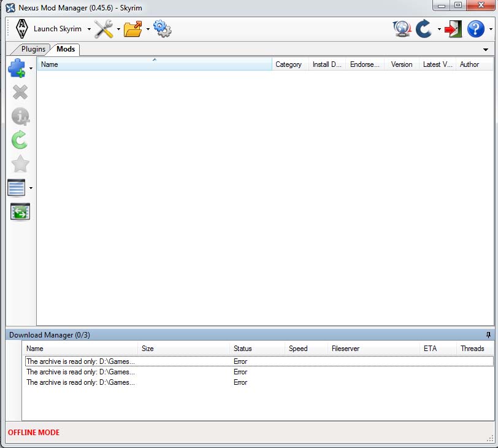Select the first 'The archive is read only' download row
Image resolution: width=498 pixels, height=448 pixels.
tap(259, 361)
